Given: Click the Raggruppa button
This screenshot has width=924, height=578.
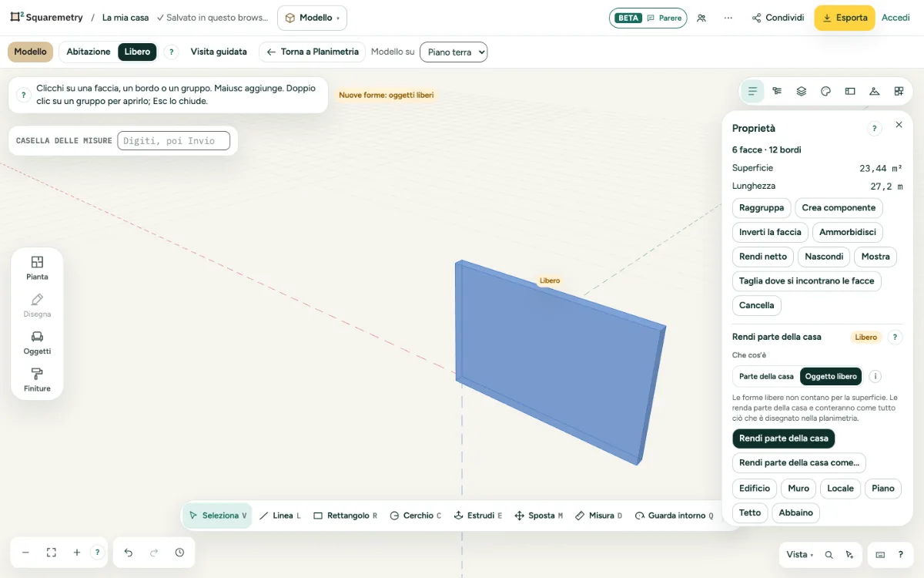Looking at the screenshot, I should click(762, 207).
